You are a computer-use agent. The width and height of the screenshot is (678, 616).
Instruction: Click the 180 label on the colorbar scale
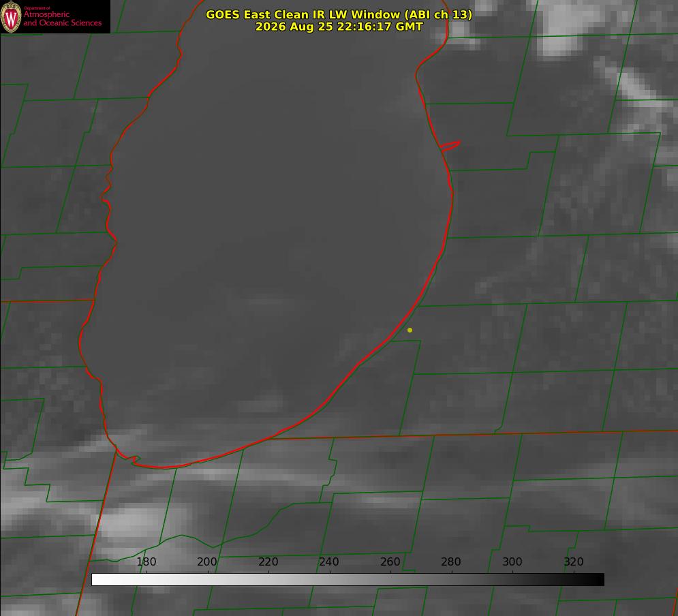146,561
